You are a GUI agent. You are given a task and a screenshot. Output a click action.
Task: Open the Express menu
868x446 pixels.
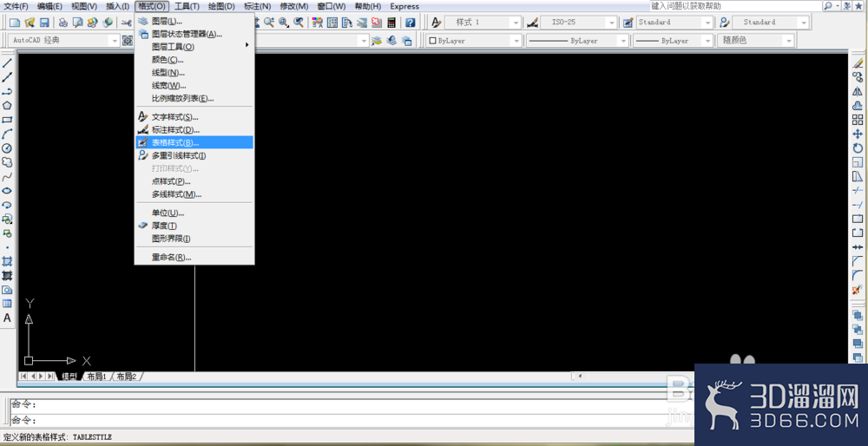(x=404, y=6)
